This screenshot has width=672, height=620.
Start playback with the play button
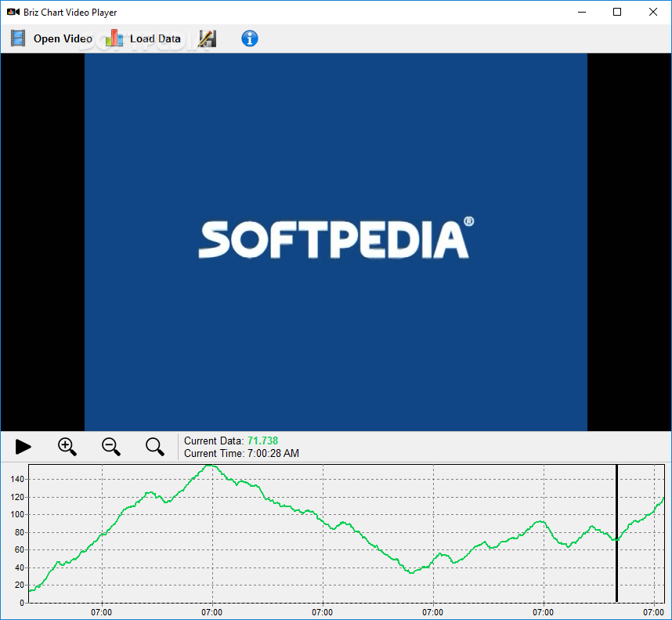pos(23,447)
